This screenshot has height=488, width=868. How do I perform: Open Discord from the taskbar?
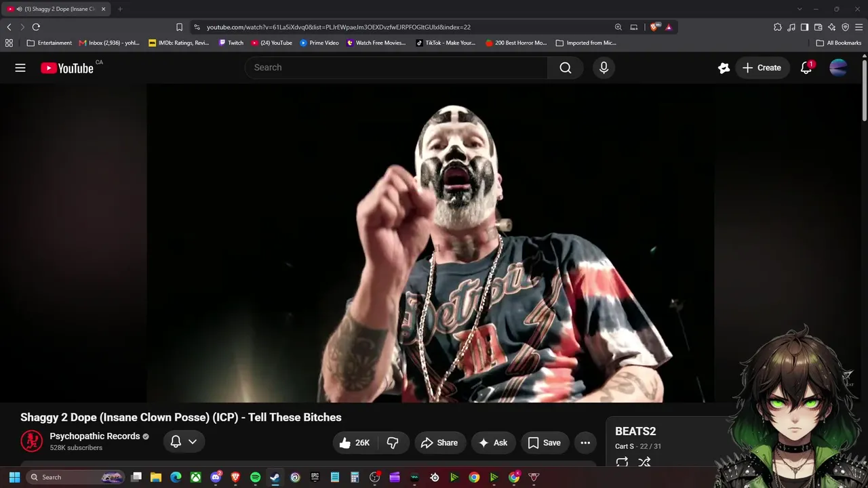pos(216,477)
